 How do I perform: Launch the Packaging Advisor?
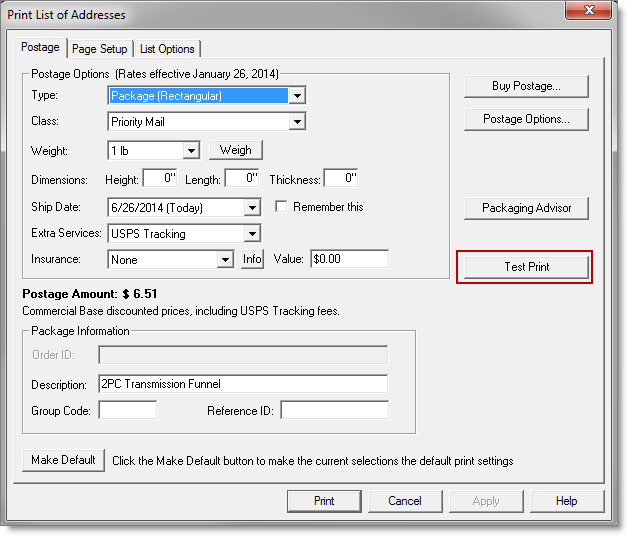pyautogui.click(x=526, y=208)
